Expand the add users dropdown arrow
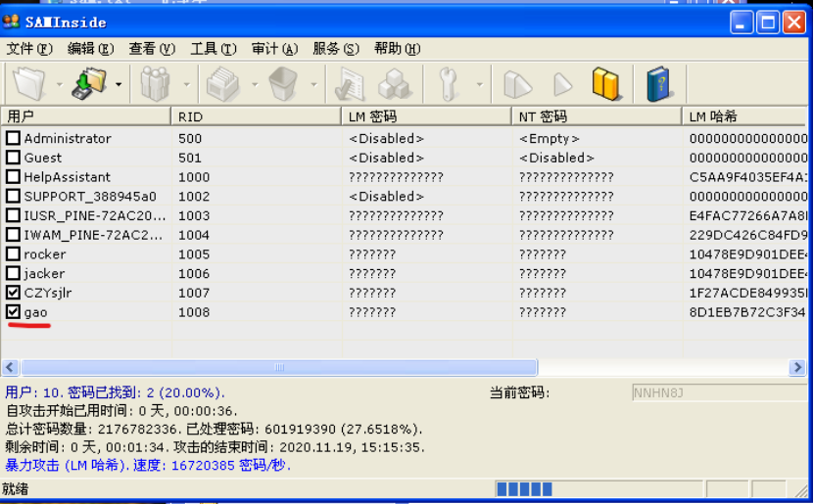Viewport: 814px width, 504px height. pos(187,84)
